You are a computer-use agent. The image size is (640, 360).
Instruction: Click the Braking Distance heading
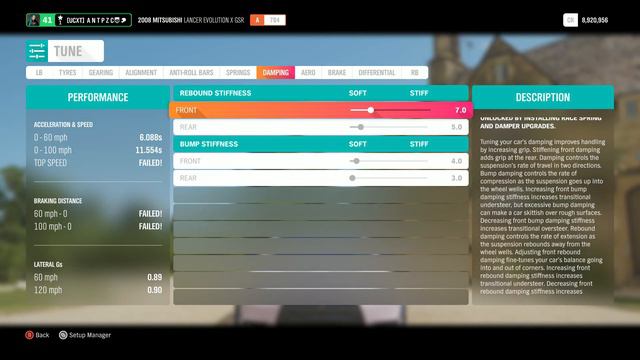[x=58, y=201]
